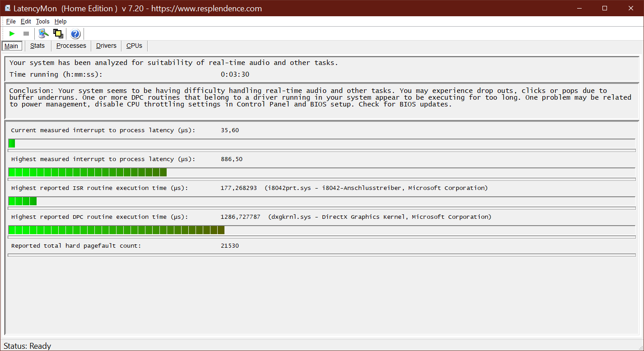Click 'Highest measured interrupt to process latency' label

103,159
